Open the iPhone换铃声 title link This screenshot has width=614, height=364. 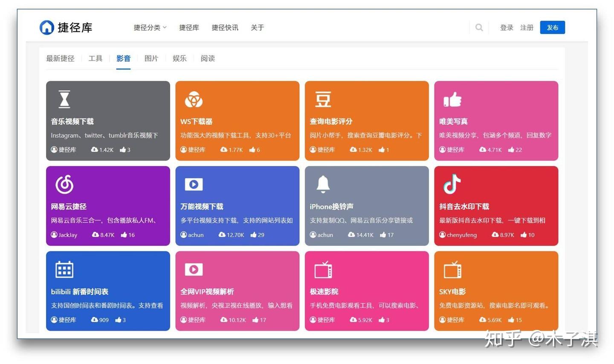coord(332,207)
